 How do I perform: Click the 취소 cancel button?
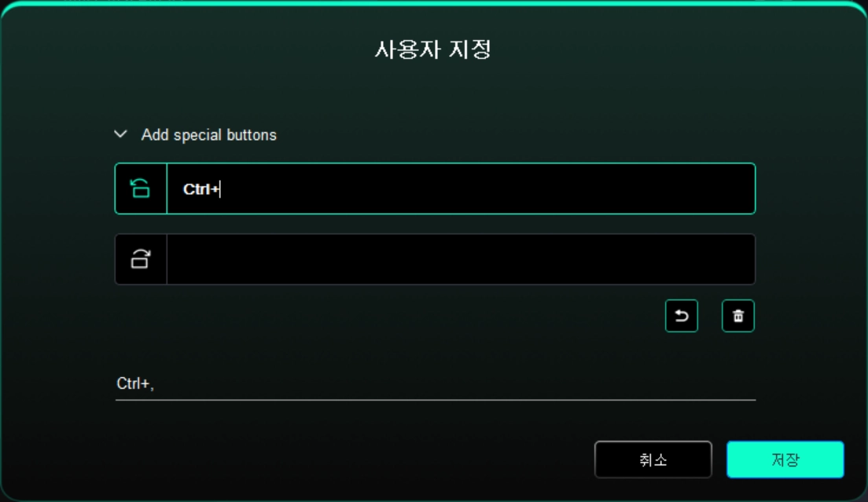(653, 460)
